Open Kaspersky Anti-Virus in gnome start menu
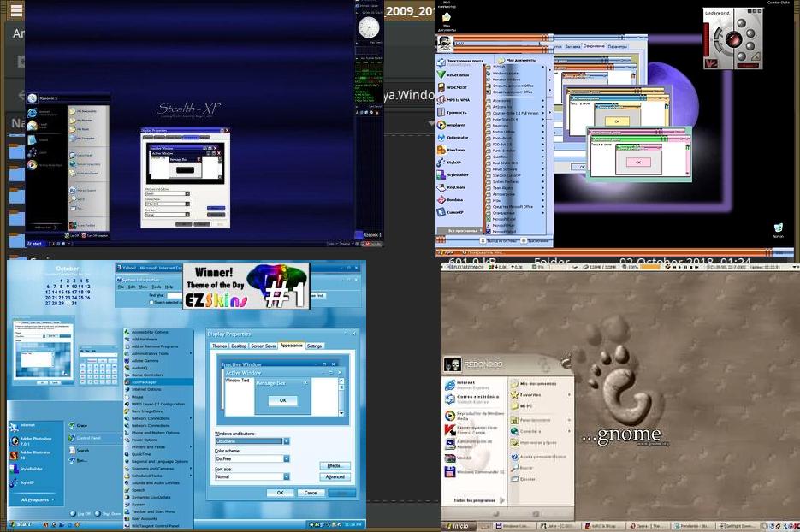 pos(471,430)
